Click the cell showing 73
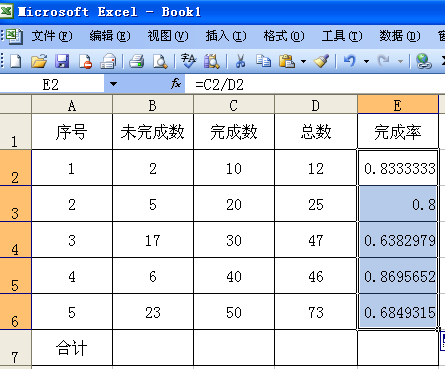This screenshot has width=445, height=369. pos(315,312)
